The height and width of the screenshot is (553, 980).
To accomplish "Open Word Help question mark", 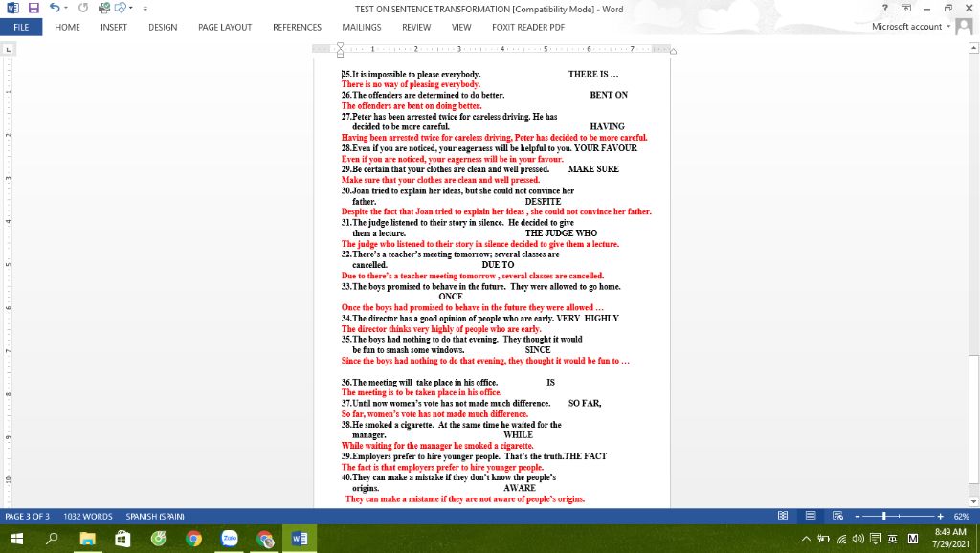I will tap(885, 8).
